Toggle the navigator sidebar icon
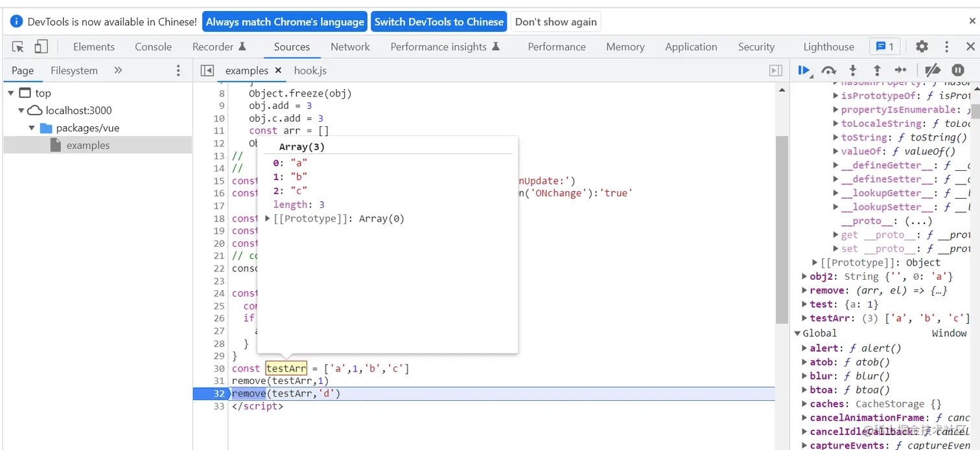Image resolution: width=980 pixels, height=450 pixels. click(x=207, y=71)
